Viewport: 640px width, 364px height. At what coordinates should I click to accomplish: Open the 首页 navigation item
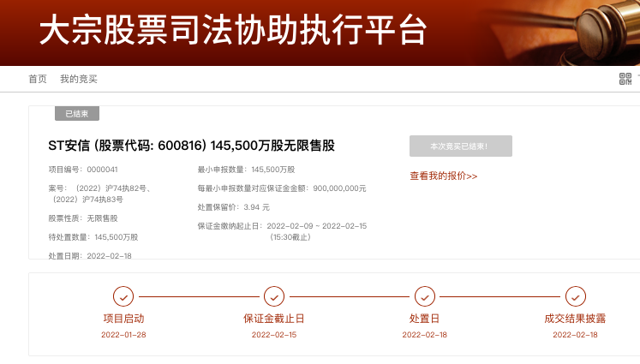click(x=38, y=79)
